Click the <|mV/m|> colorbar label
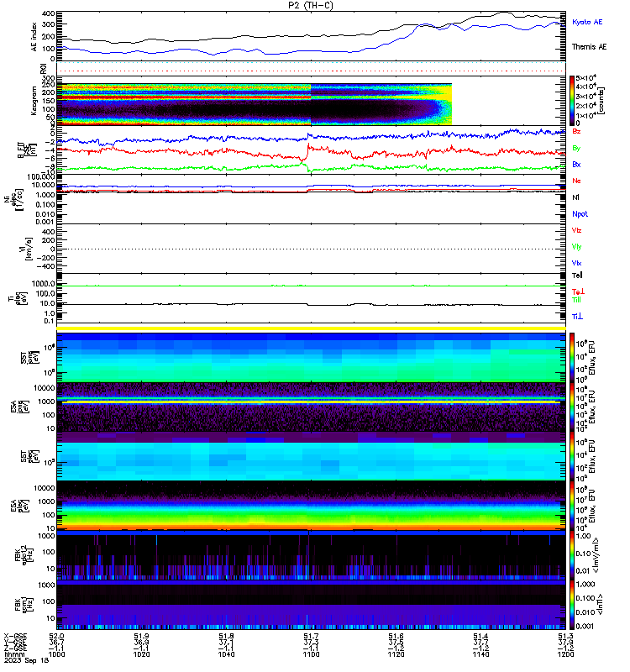 click(596, 555)
